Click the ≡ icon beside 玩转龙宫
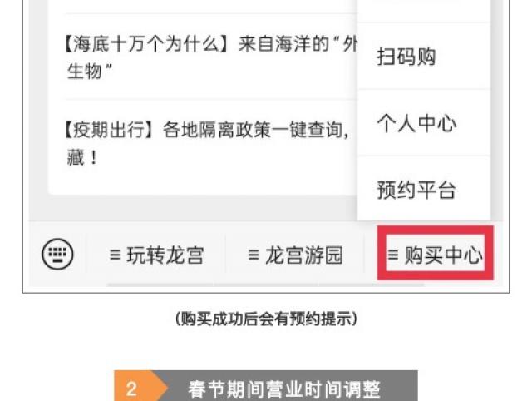This screenshot has width=532, height=401. pos(115,255)
